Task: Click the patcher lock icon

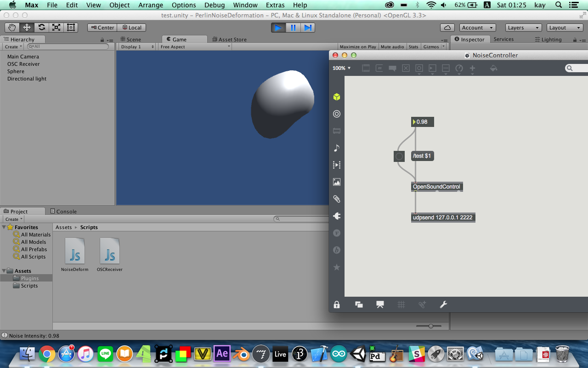Action: [x=337, y=305]
